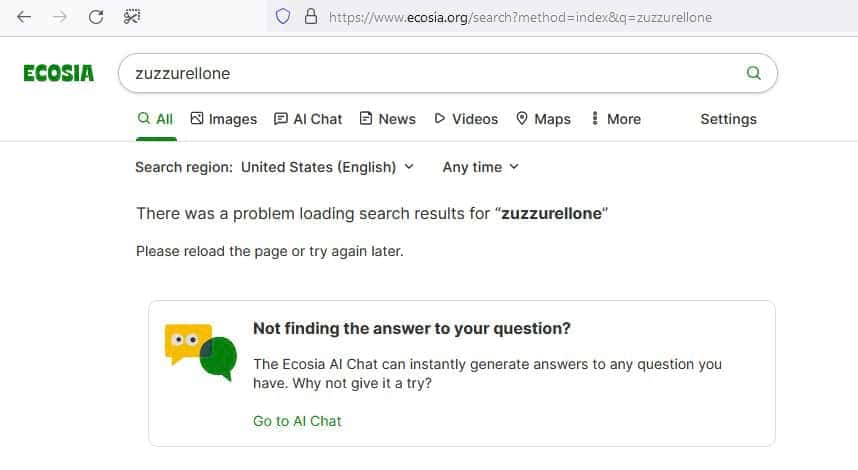This screenshot has height=470, width=858.
Task: Open Settings
Action: point(728,119)
